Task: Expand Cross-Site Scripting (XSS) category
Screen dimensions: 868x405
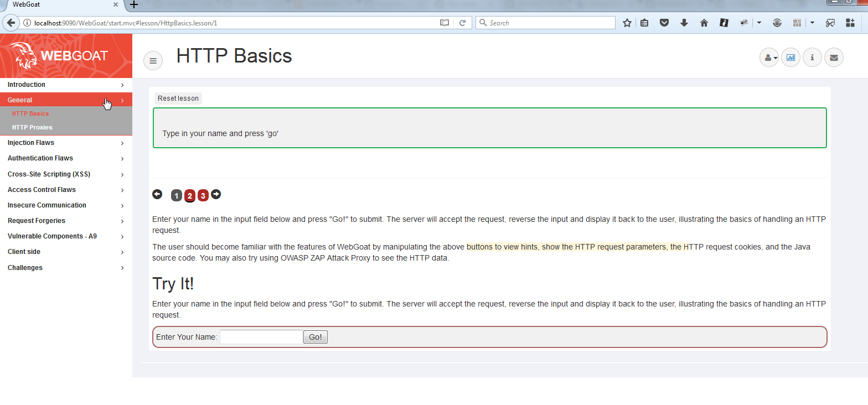Action: (66, 174)
